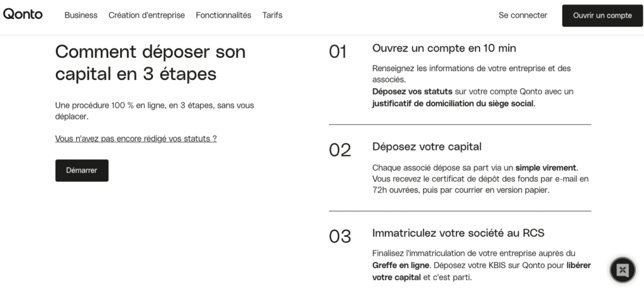
Task: Click the 'Ouvrez un compte en 10 min' heading
Action: click(x=444, y=48)
